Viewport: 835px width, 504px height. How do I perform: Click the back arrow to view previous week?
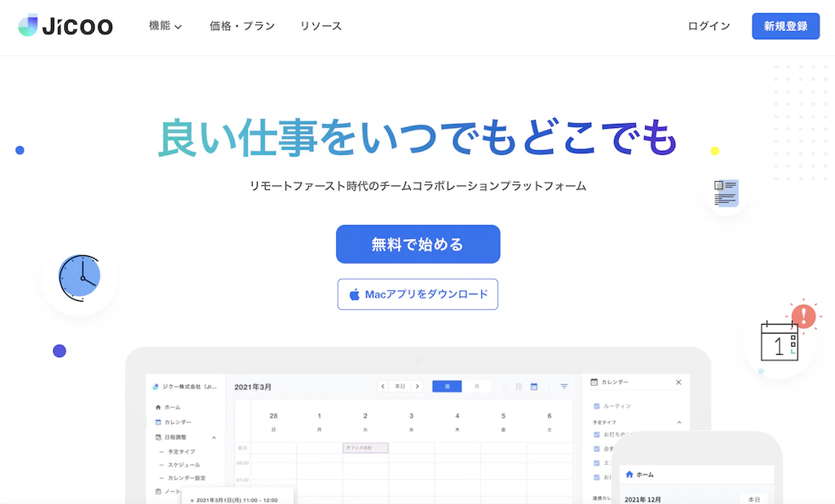(382, 386)
